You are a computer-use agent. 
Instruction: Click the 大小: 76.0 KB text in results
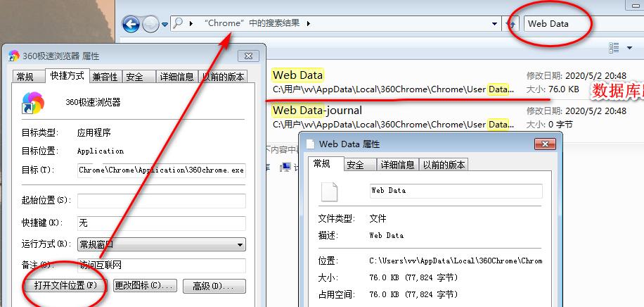tap(553, 89)
